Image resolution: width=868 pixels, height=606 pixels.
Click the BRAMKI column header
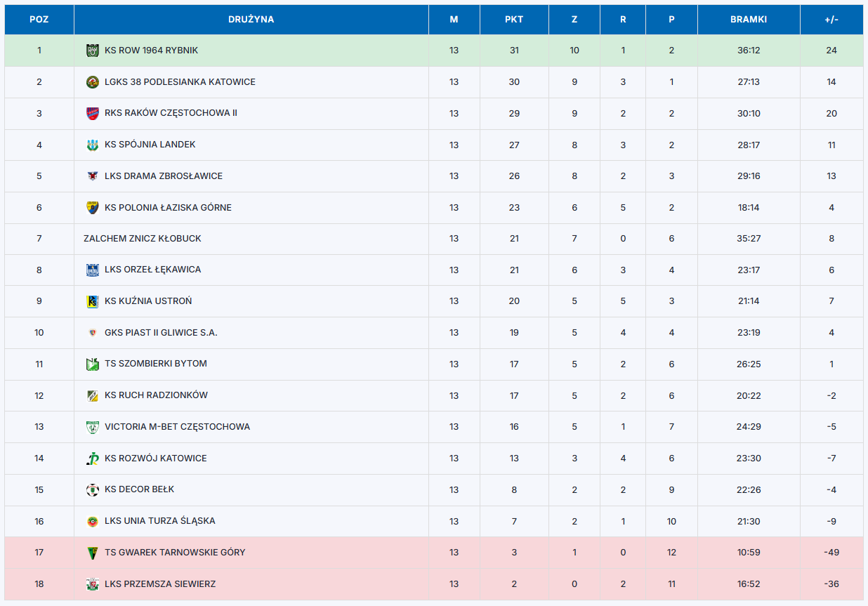749,20
